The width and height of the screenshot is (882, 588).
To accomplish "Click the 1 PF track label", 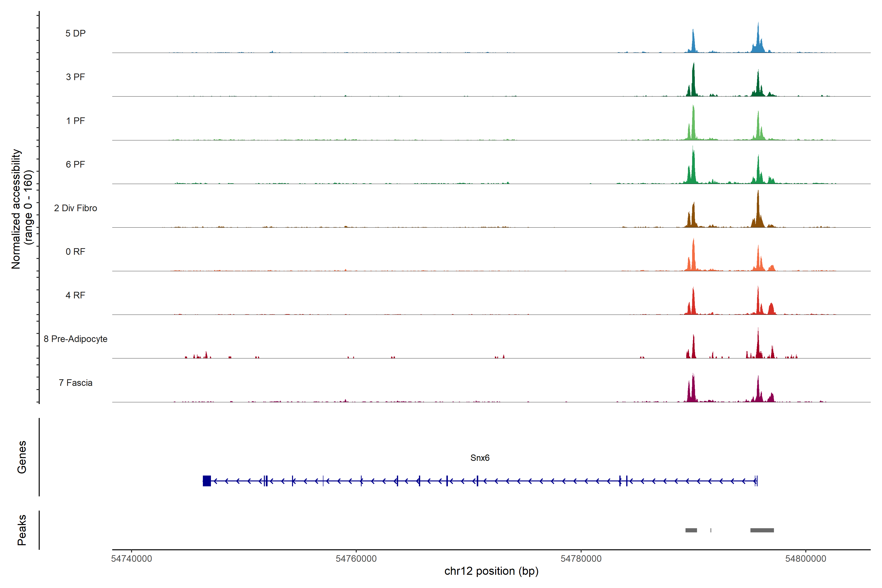I will tap(75, 121).
